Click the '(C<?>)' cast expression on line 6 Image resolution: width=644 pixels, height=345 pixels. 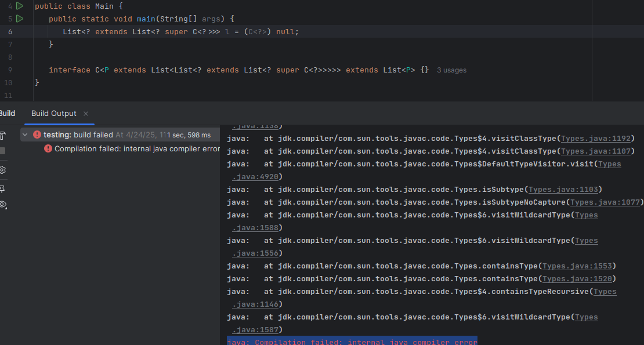click(x=258, y=31)
